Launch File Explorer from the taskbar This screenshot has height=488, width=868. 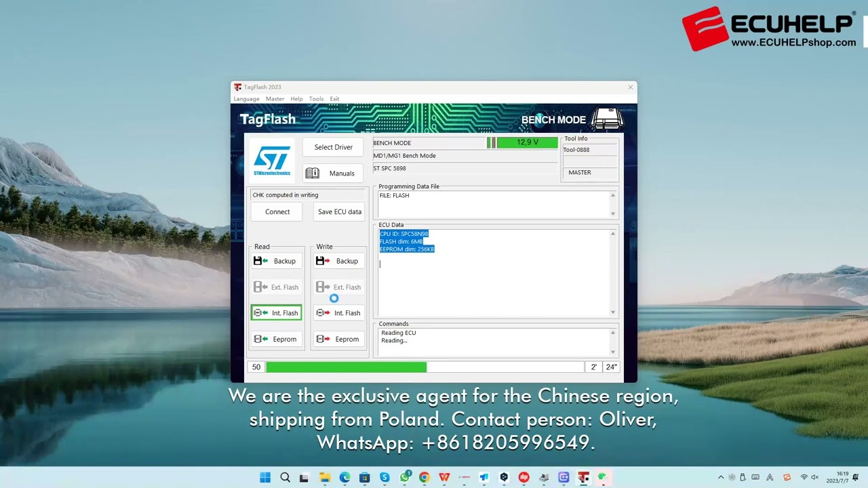pos(325,477)
